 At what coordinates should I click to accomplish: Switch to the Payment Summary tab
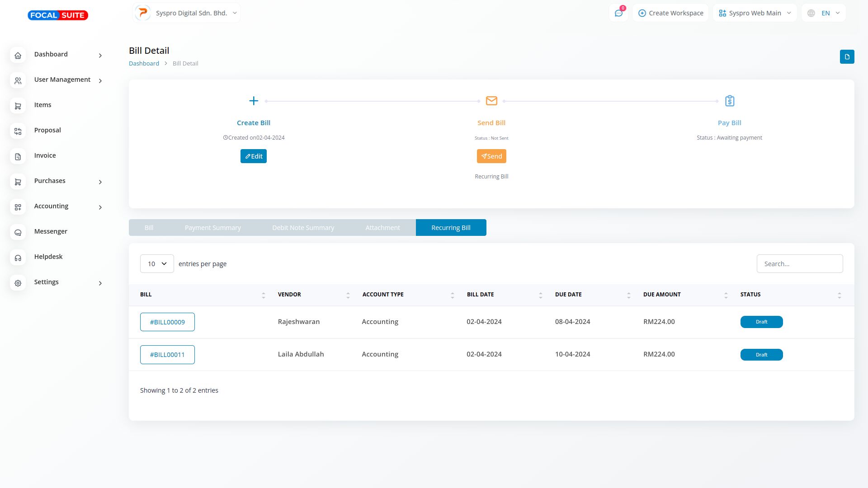[x=212, y=228]
